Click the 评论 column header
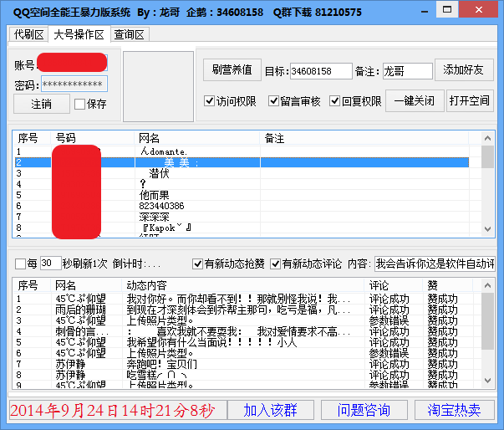Screen dimensions: 504x430 [x=394, y=285]
